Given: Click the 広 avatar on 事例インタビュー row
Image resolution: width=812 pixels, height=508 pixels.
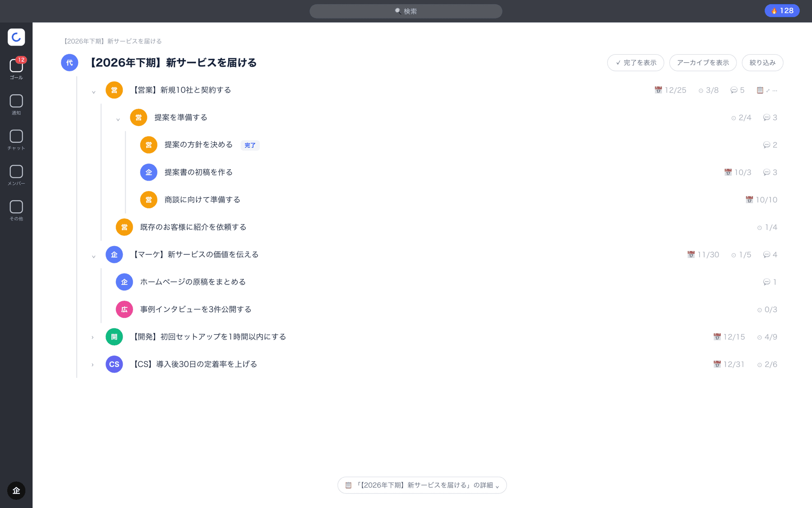Looking at the screenshot, I should (124, 309).
